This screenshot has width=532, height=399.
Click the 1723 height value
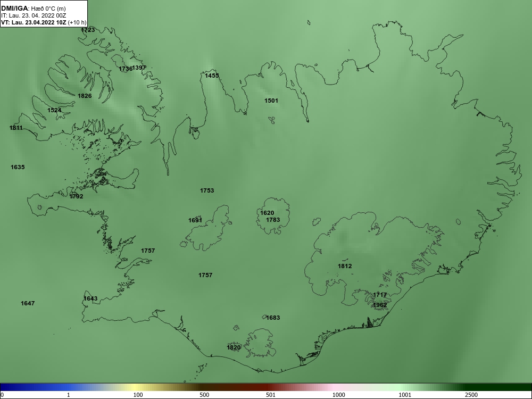[88, 30]
